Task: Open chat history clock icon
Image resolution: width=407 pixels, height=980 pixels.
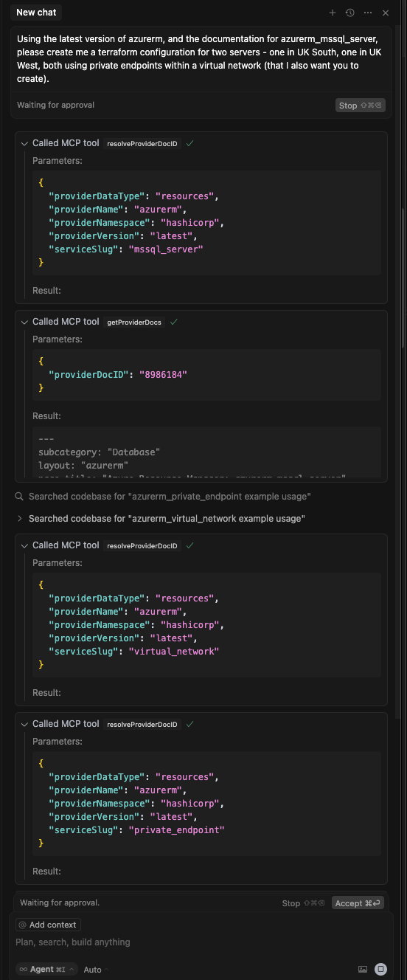Action: [350, 13]
